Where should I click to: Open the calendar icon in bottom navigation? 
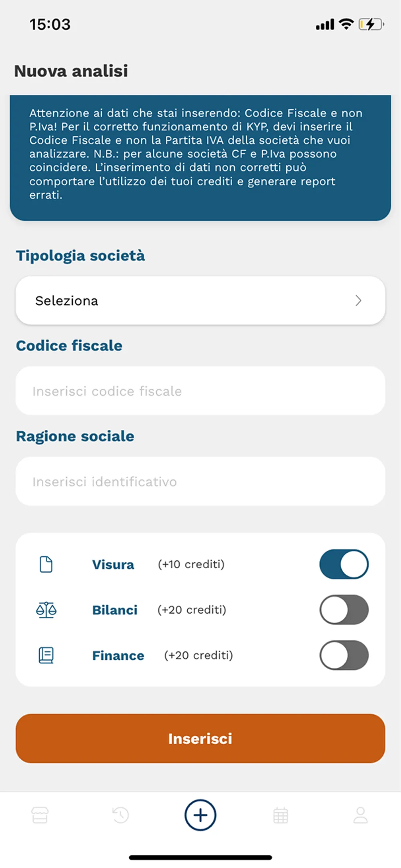(x=281, y=815)
